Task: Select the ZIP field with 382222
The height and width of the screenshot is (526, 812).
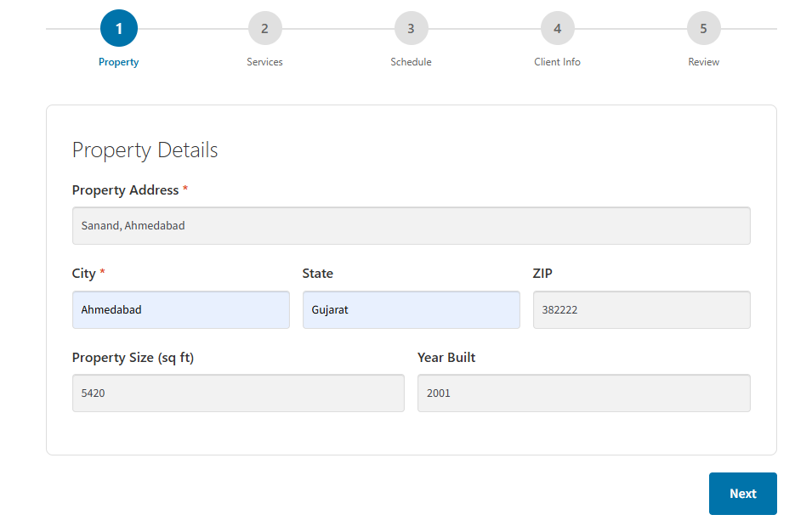Action: coord(641,310)
